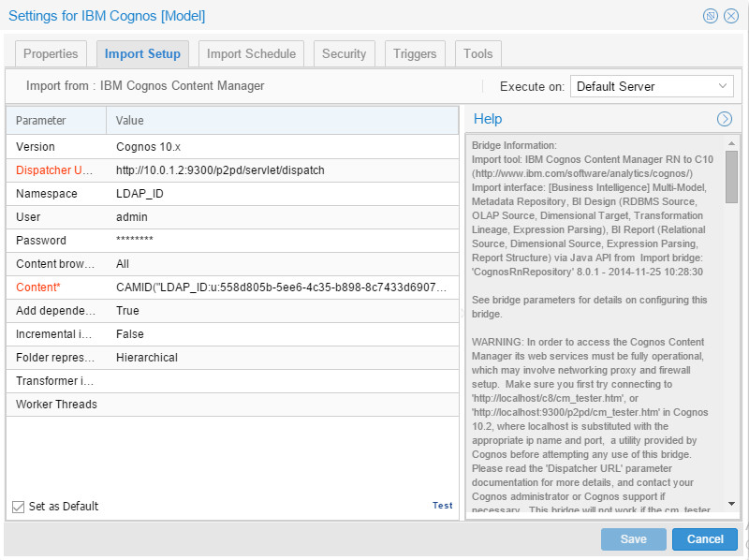Image resolution: width=749 pixels, height=560 pixels.
Task: Select the Import Setup tab
Action: 142,53
